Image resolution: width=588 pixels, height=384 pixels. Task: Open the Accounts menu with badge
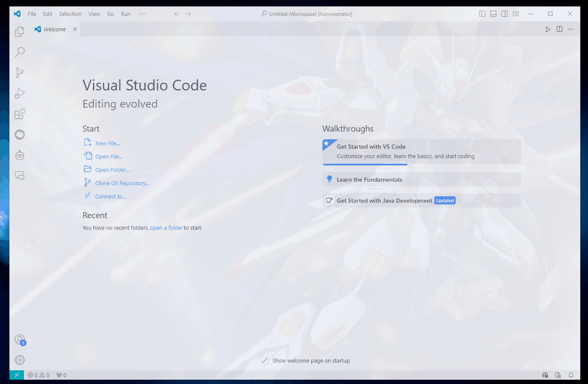tap(20, 340)
